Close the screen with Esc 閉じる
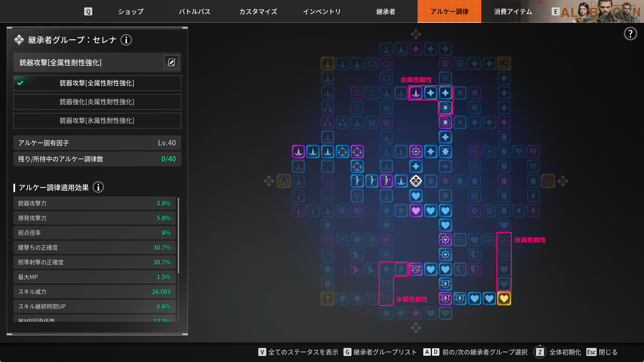Viewport: 644px width, 362px height. pyautogui.click(x=602, y=352)
